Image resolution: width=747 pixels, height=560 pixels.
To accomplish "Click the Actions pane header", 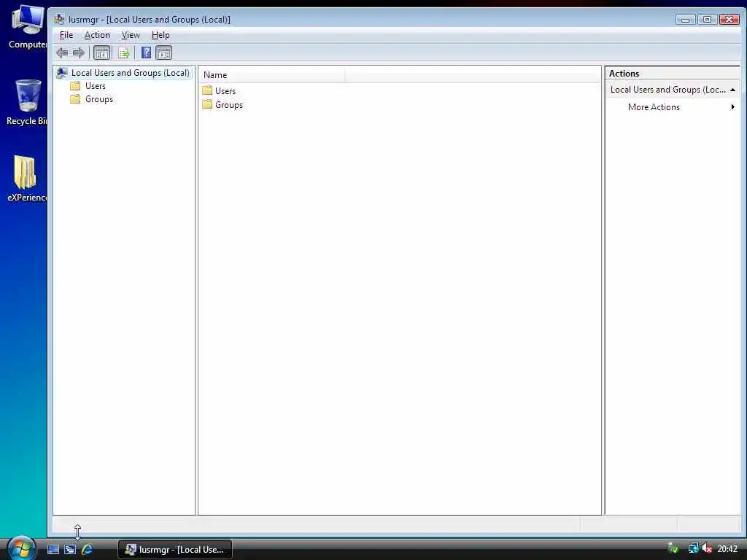I will coord(672,74).
